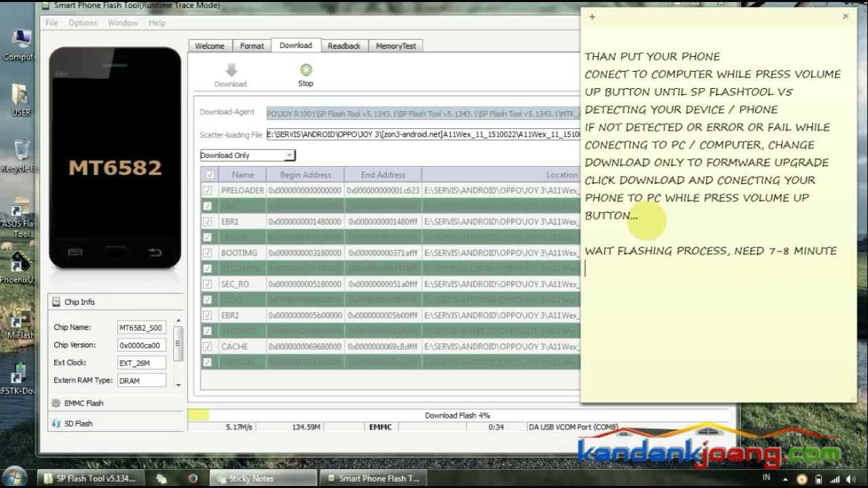The image size is (868, 488).
Task: Open the Help menu
Action: (x=157, y=22)
